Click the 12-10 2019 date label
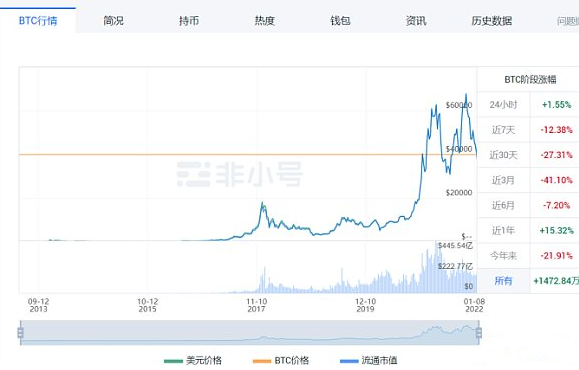 click(365, 305)
